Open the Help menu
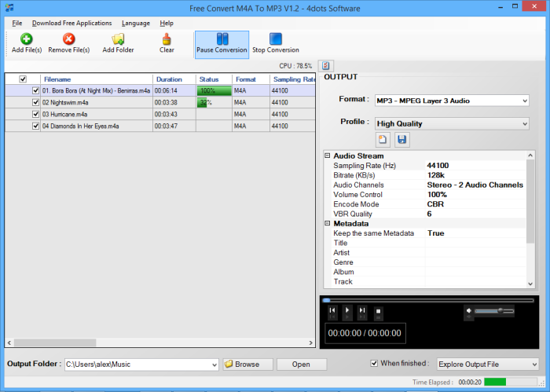Image resolution: width=550 pixels, height=392 pixels. pyautogui.click(x=167, y=23)
